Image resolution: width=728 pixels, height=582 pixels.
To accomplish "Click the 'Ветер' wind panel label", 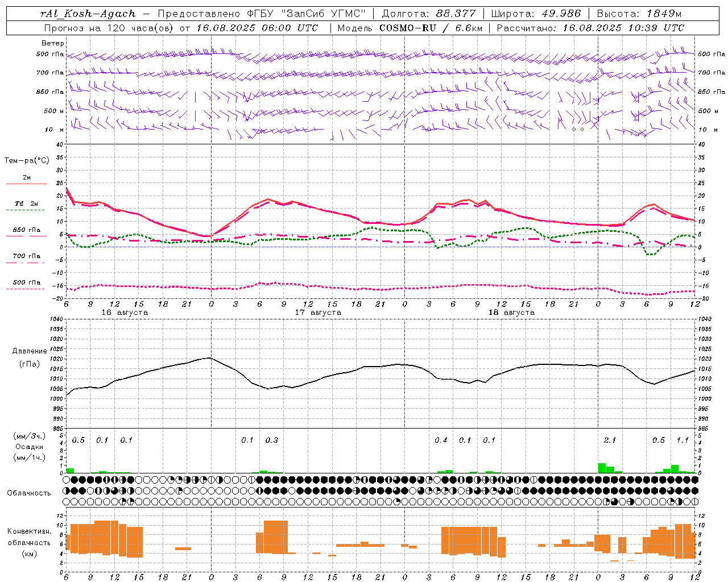I will (x=53, y=43).
